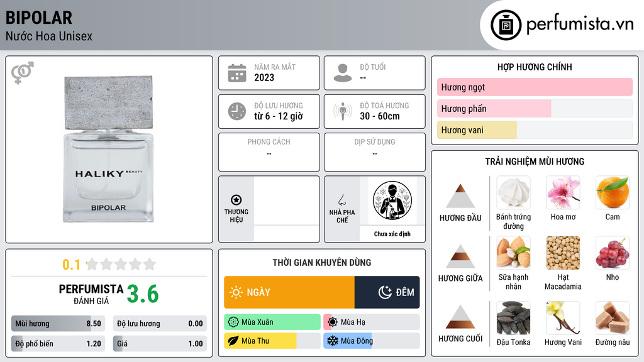644x362 pixels.
Task: Click the Mùi hương 8.50 rating bar
Action: point(58,324)
